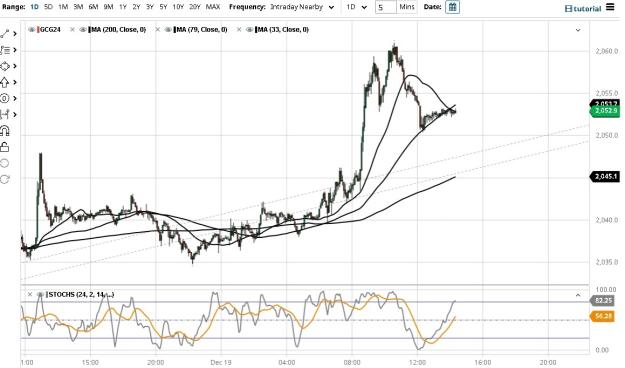This screenshot has width=625, height=368.
Task: Select the 1D range
Action: tap(35, 7)
